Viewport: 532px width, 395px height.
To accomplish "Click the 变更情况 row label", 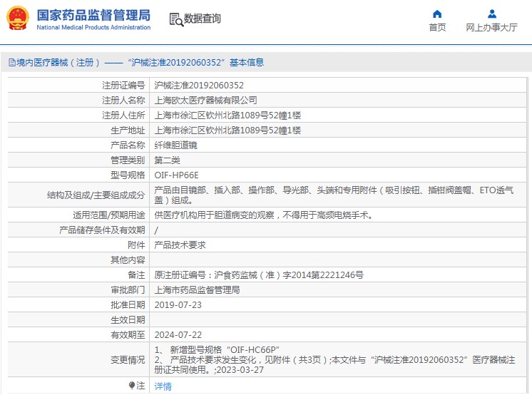I will (128, 360).
